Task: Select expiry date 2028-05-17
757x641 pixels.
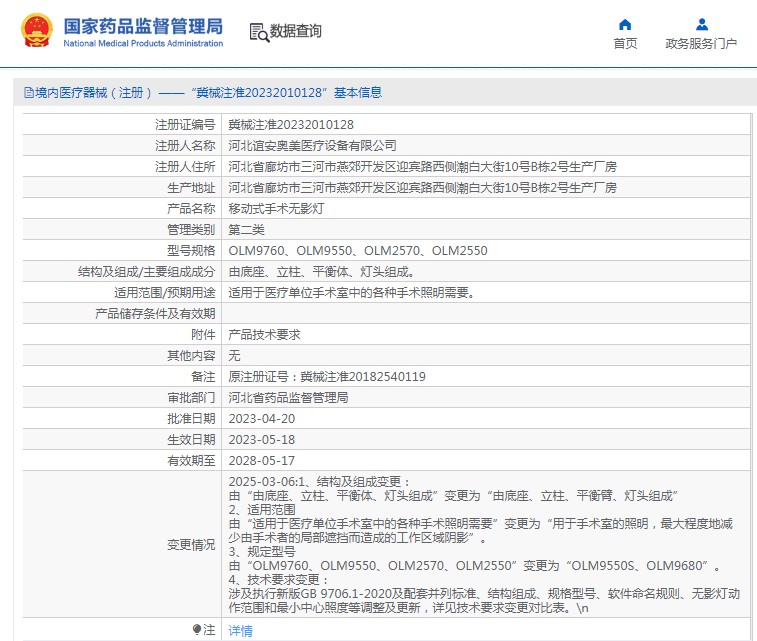Action: (262, 461)
